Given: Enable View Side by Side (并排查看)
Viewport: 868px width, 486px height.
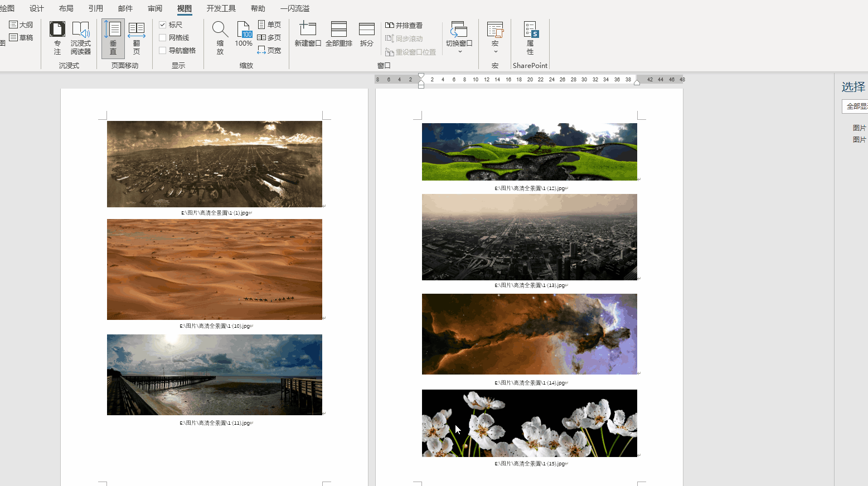Looking at the screenshot, I should pos(404,25).
